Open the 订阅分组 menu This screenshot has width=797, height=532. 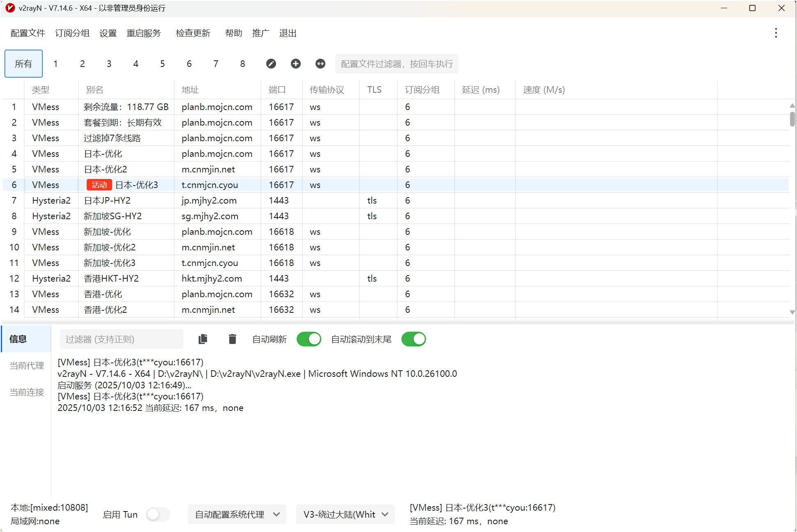(72, 33)
